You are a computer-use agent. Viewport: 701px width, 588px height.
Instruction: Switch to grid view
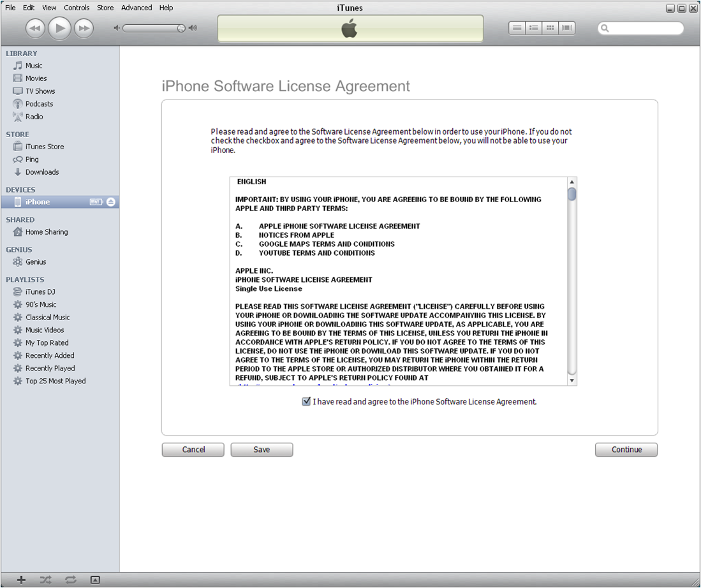(550, 28)
